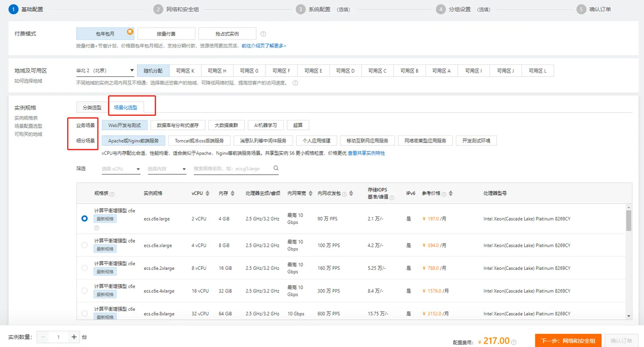Select ecs.c6e.8xlarge radio button

[x=85, y=313]
